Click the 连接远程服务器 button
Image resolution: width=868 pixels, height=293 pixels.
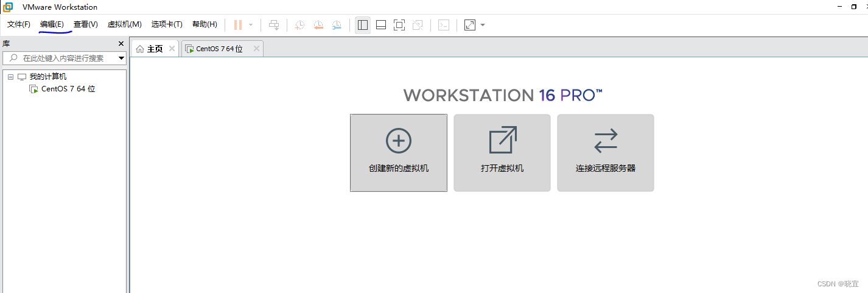606,153
